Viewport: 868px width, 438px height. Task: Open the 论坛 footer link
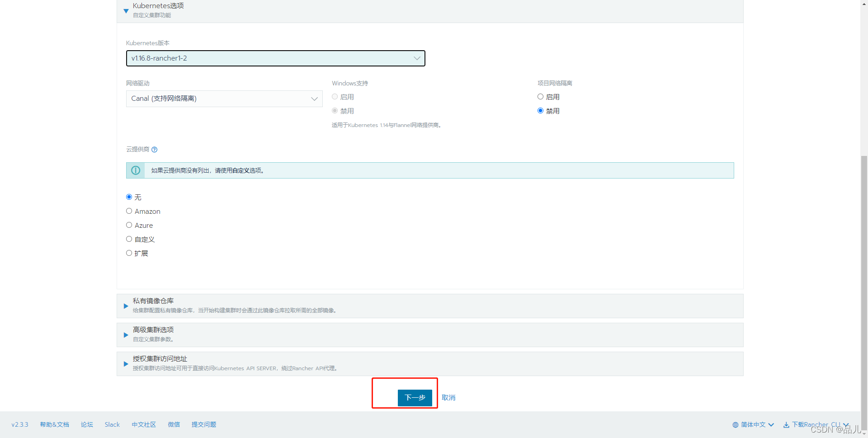tap(87, 425)
